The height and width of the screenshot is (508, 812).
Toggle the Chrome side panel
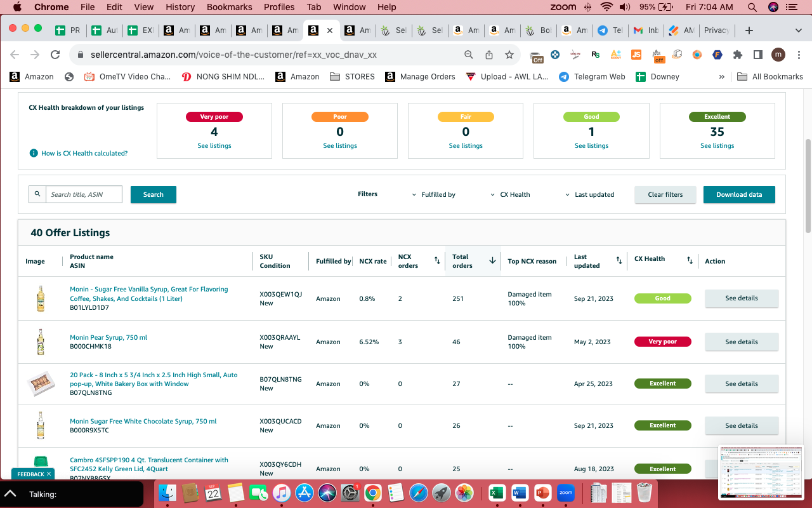pos(757,55)
